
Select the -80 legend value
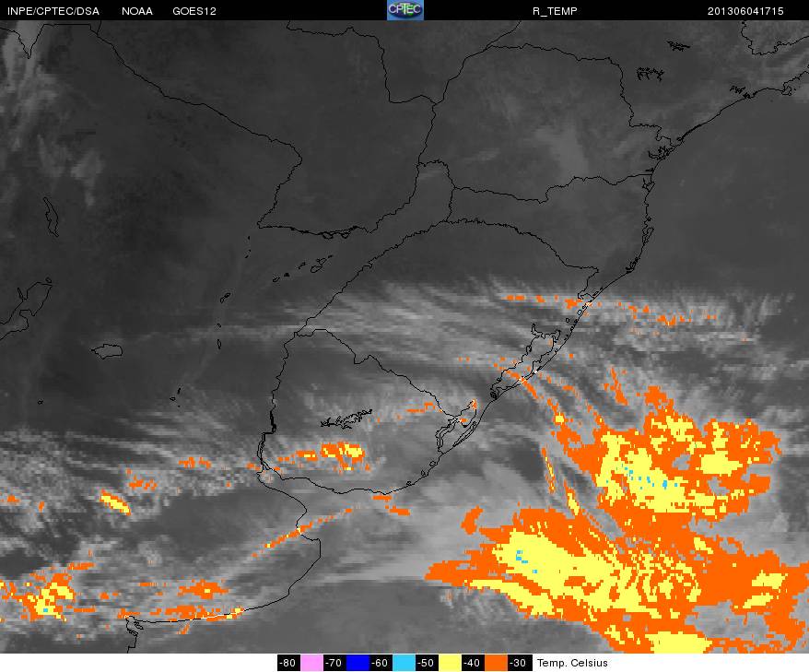(288, 663)
